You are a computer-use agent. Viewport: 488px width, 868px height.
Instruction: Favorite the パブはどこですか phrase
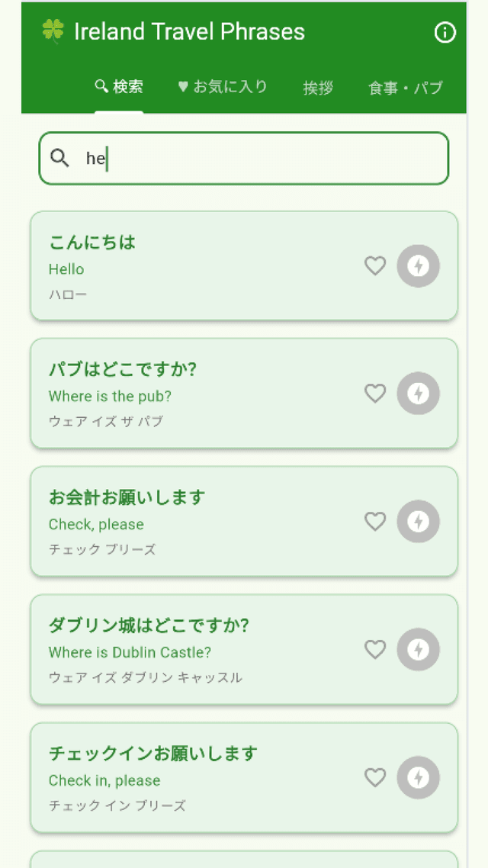[375, 394]
